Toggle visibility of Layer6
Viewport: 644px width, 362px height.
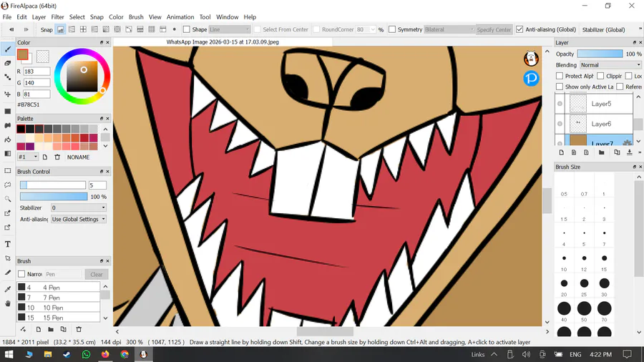click(560, 124)
